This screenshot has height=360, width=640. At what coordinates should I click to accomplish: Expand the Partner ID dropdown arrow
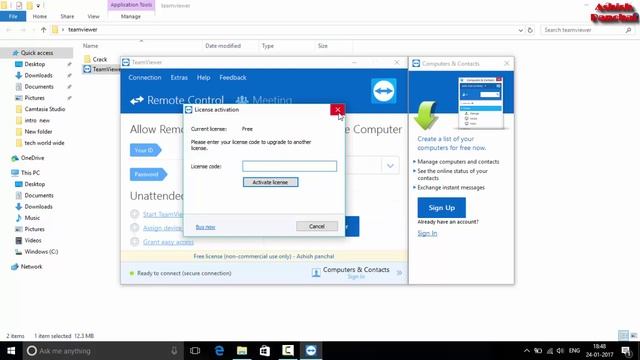pyautogui.click(x=390, y=166)
